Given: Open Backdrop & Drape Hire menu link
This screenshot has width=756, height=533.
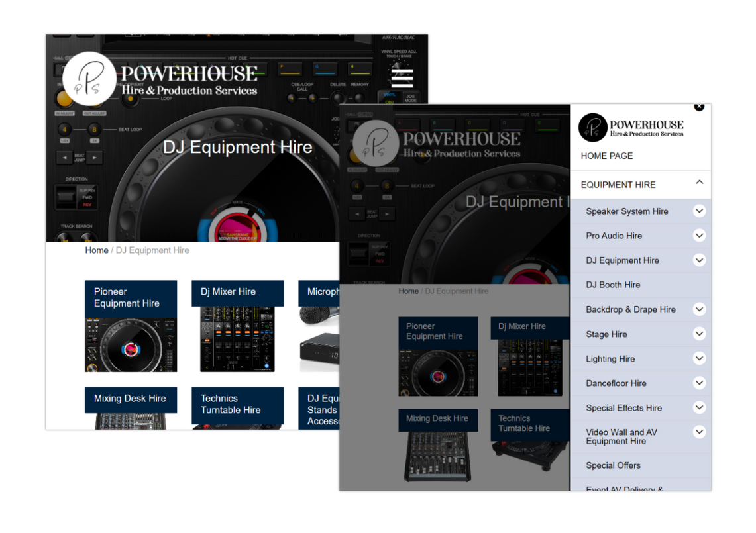Looking at the screenshot, I should coord(631,309).
